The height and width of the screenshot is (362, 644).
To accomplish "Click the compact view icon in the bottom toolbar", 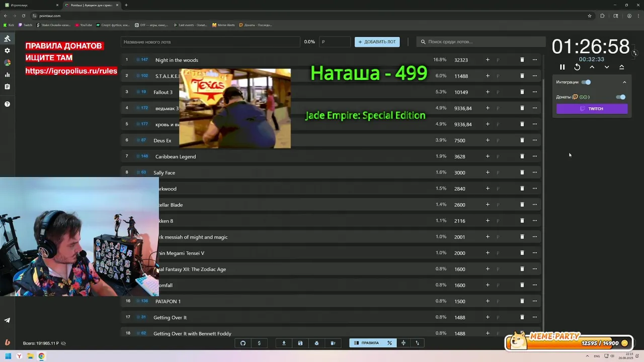I will 403,343.
